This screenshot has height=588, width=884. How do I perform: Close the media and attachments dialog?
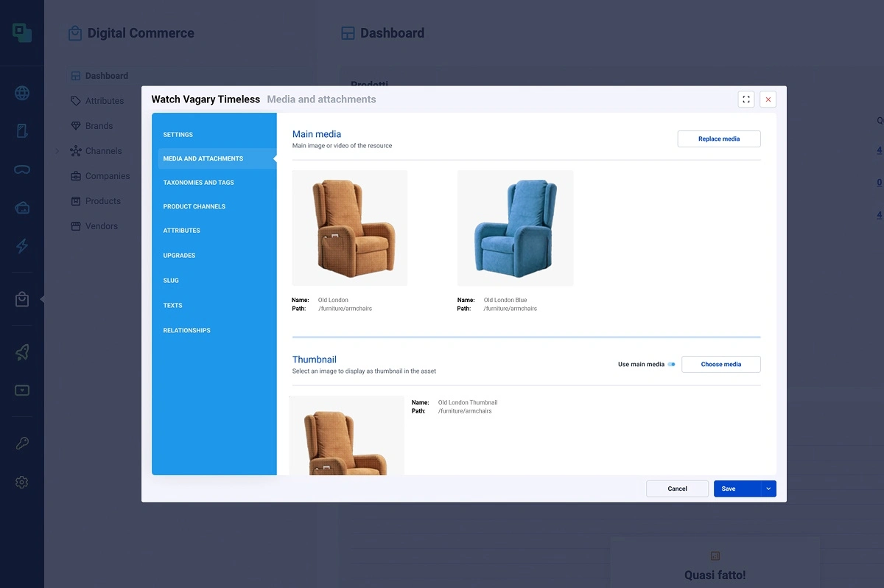pos(768,99)
